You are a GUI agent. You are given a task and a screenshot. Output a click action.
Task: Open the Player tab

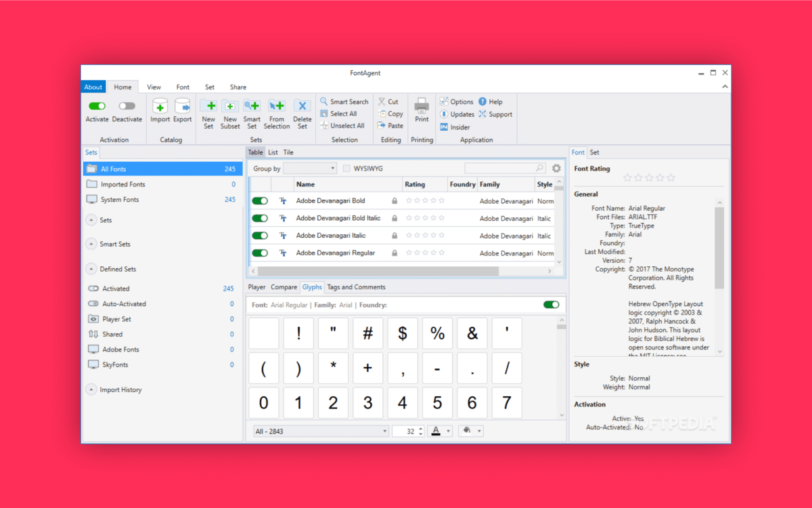pos(256,287)
